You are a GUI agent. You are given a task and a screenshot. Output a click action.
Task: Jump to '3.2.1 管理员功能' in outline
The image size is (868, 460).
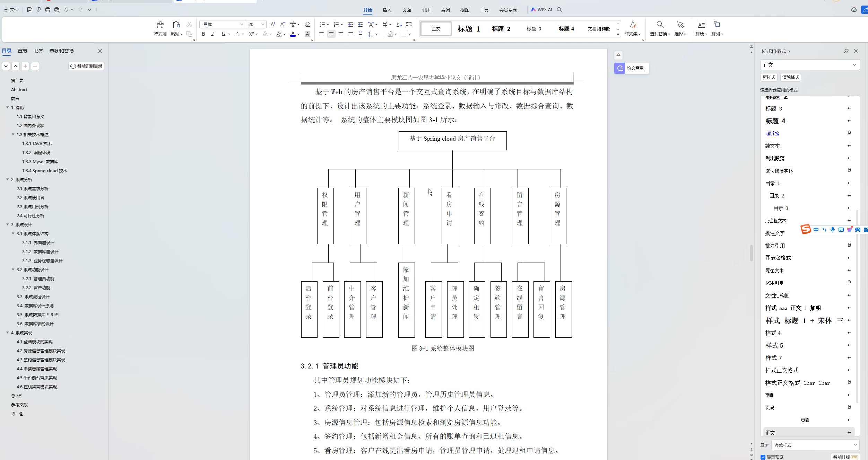38,278
